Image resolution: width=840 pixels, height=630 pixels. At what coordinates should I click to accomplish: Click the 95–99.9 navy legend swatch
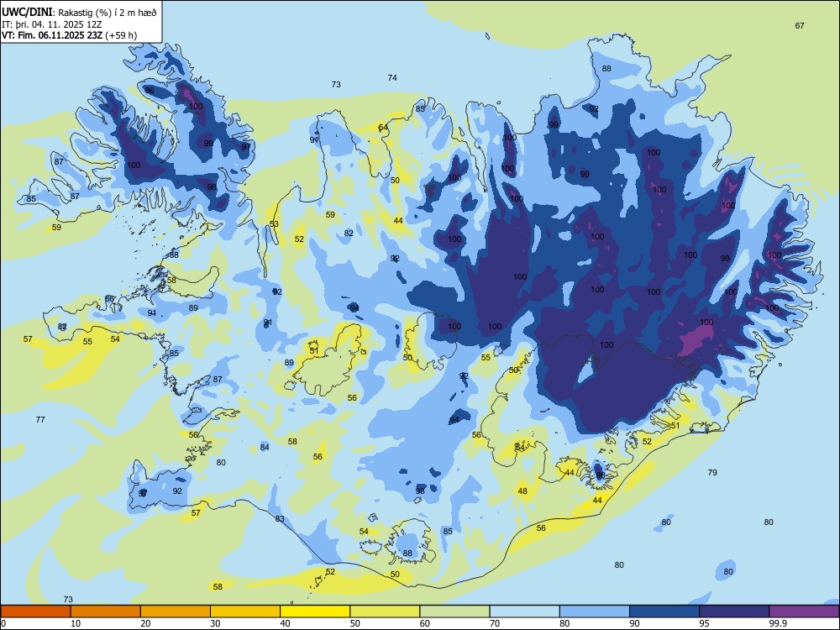[x=734, y=612]
